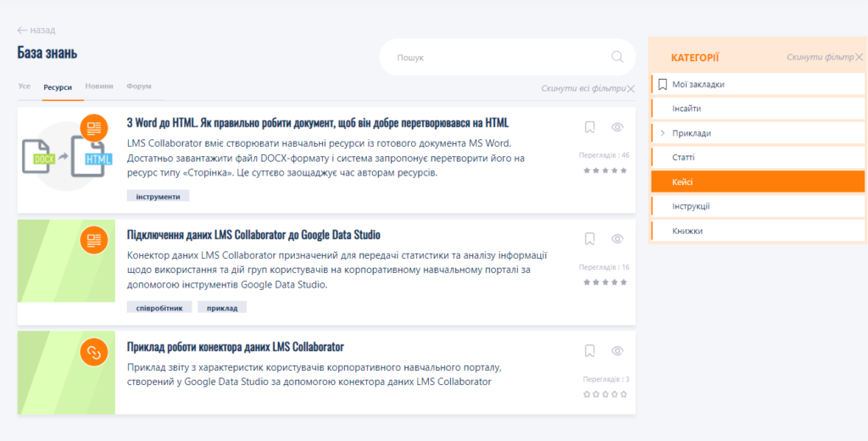The image size is (868, 441).
Task: Switch to the «Новини» tab
Action: [x=99, y=87]
